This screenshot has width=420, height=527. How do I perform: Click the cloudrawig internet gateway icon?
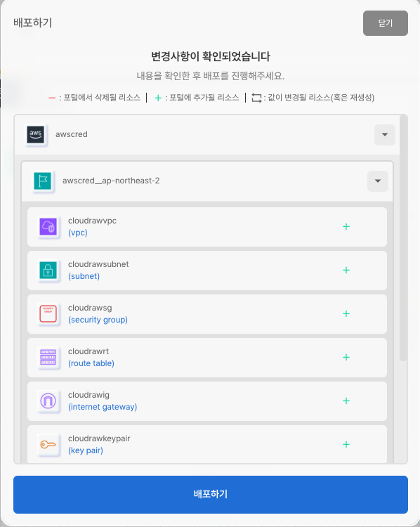pyautogui.click(x=48, y=401)
